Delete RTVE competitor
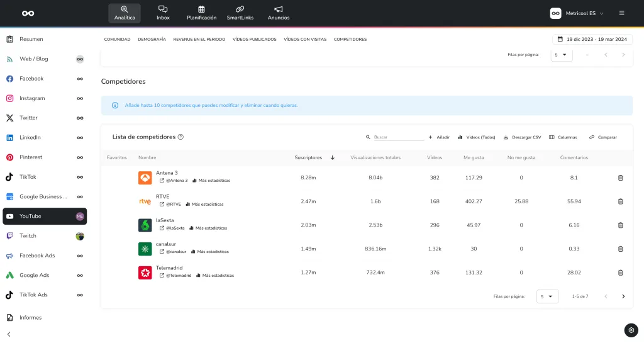 pyautogui.click(x=620, y=201)
